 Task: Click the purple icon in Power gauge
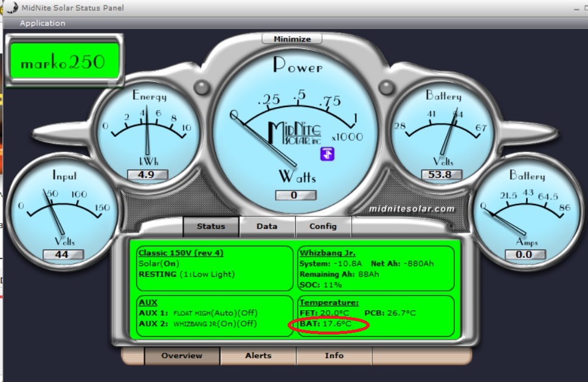(328, 154)
